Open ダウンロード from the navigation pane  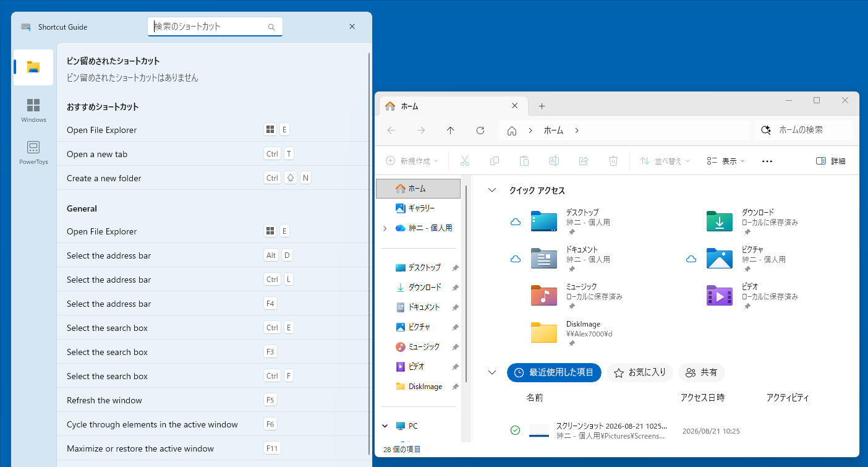(419, 288)
